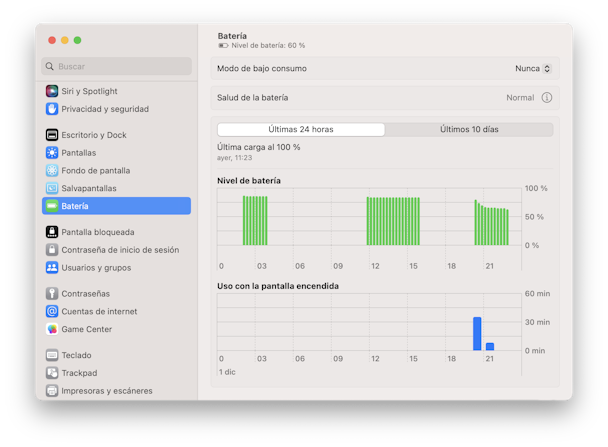608x447 pixels.
Task: Open Pantallas display icon
Action: (x=52, y=153)
